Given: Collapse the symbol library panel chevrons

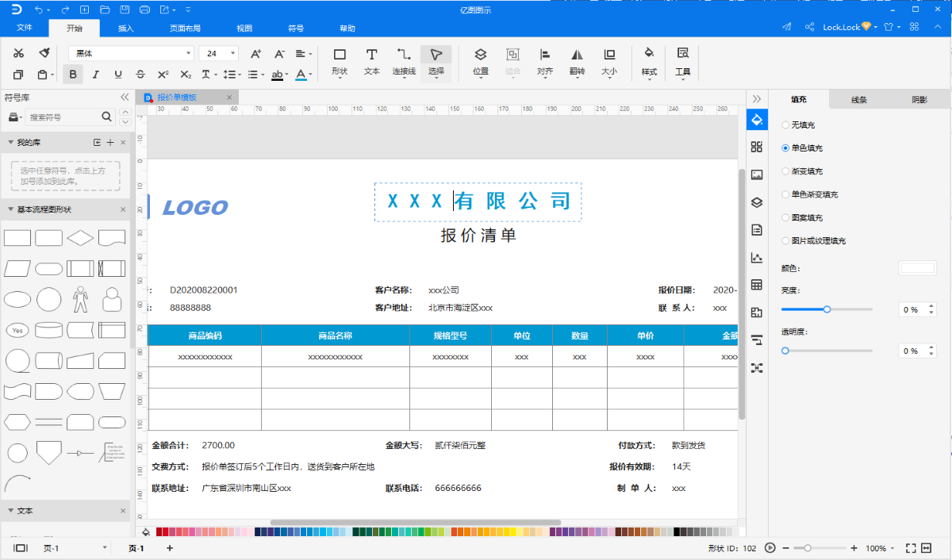Looking at the screenshot, I should click(x=125, y=98).
